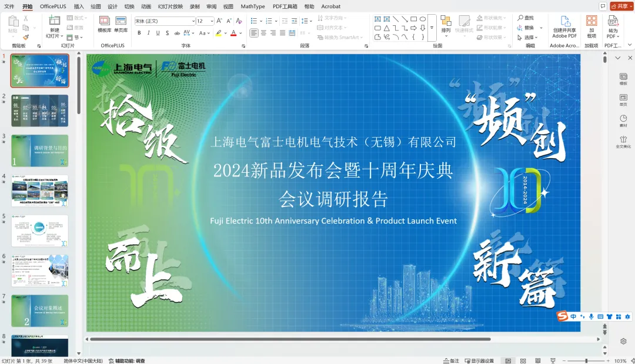The image size is (635, 364).
Task: Apply yellow text highlight color
Action: [218, 33]
